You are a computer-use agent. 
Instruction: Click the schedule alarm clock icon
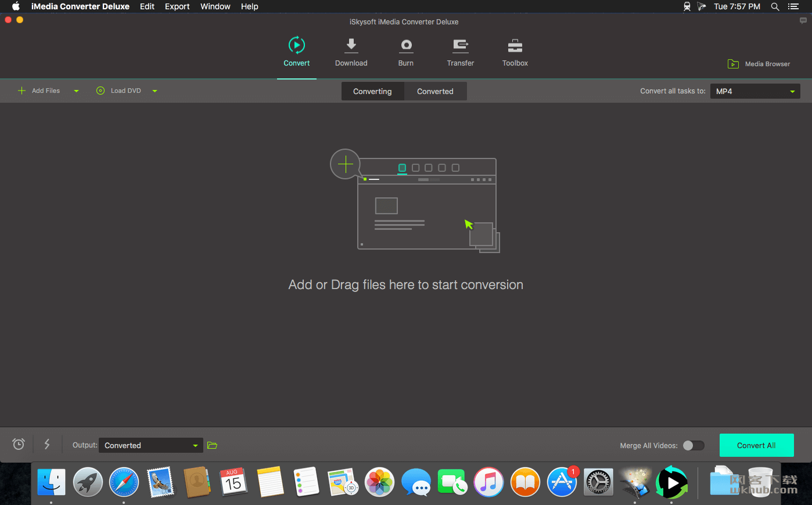(19, 444)
